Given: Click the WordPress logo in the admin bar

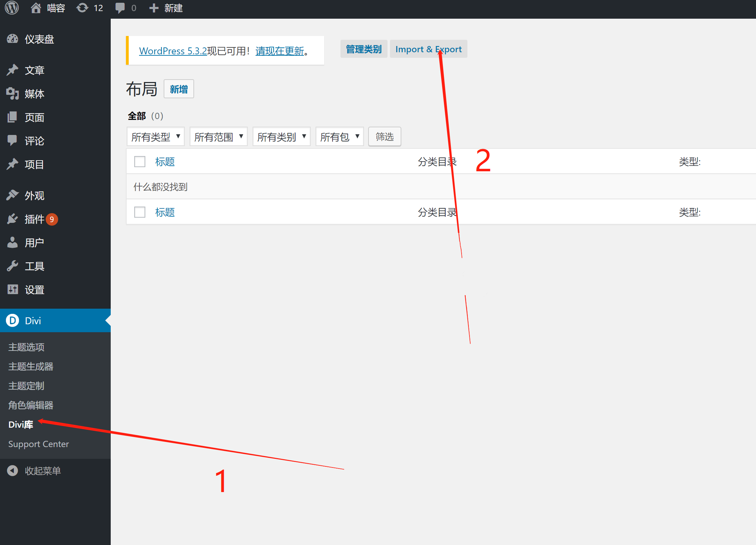Looking at the screenshot, I should [11, 8].
